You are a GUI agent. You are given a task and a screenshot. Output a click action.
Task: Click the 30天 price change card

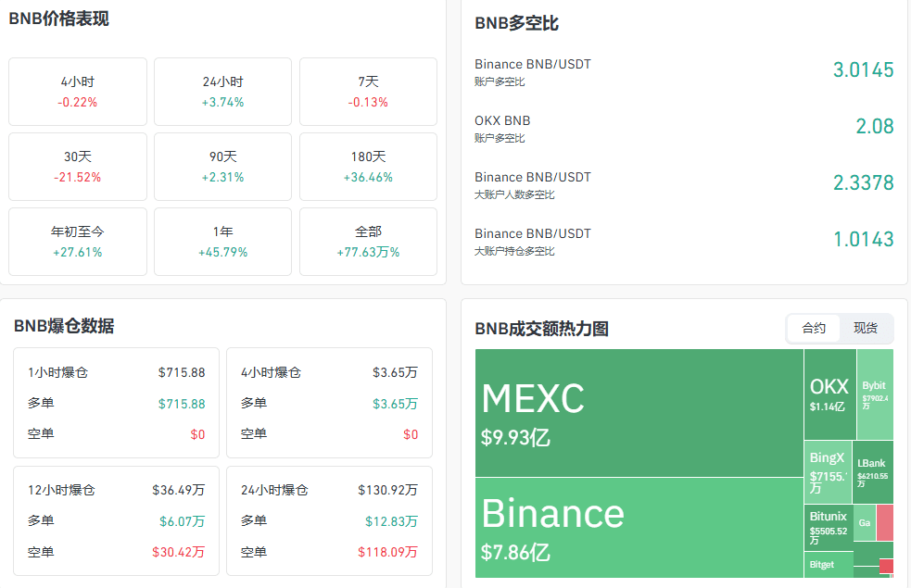point(78,166)
